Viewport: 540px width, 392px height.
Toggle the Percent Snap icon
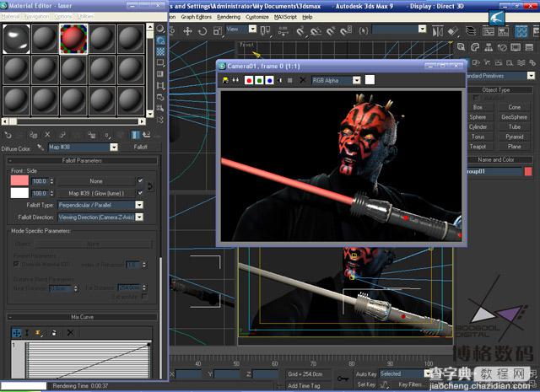330,31
